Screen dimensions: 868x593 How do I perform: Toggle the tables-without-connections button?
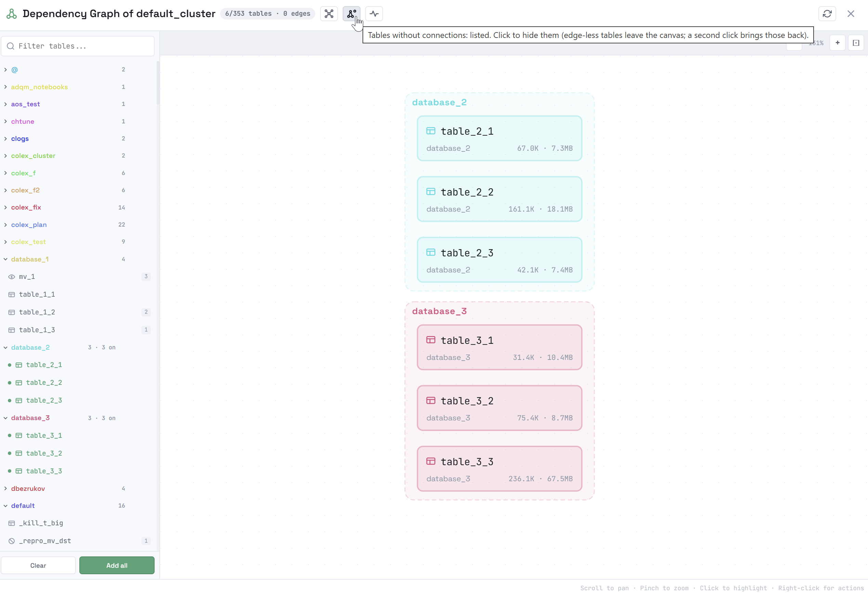tap(352, 14)
